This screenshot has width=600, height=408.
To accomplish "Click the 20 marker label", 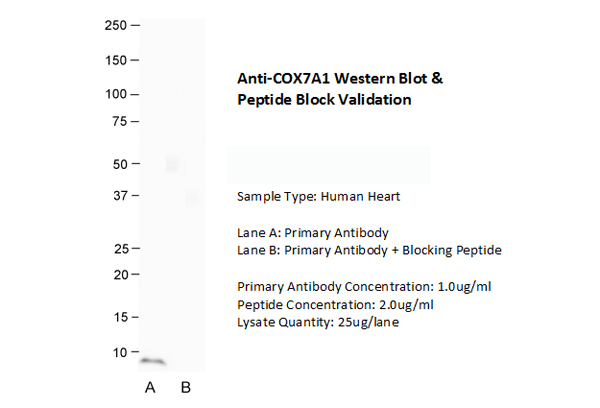I will pos(120,274).
